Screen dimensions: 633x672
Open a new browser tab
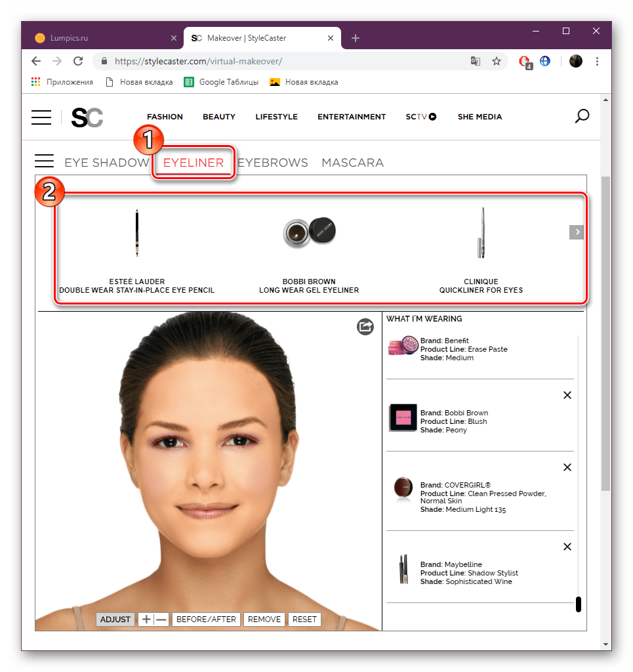355,38
